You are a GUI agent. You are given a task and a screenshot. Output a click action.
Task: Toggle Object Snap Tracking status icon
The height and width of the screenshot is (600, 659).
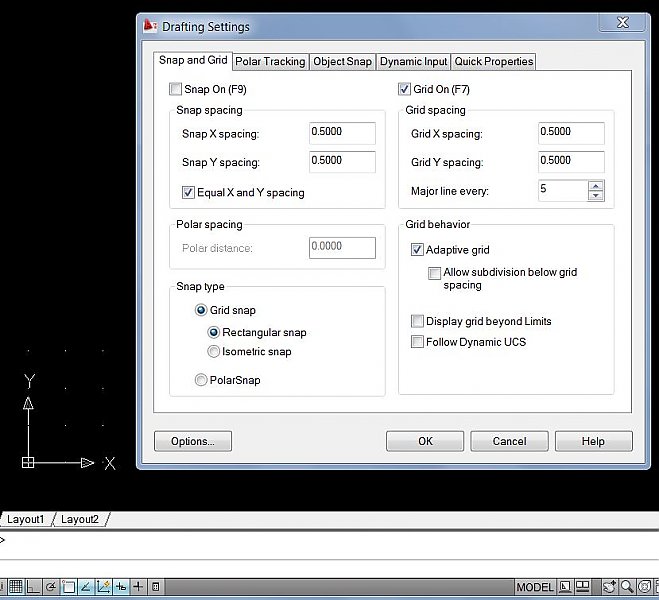click(86, 587)
